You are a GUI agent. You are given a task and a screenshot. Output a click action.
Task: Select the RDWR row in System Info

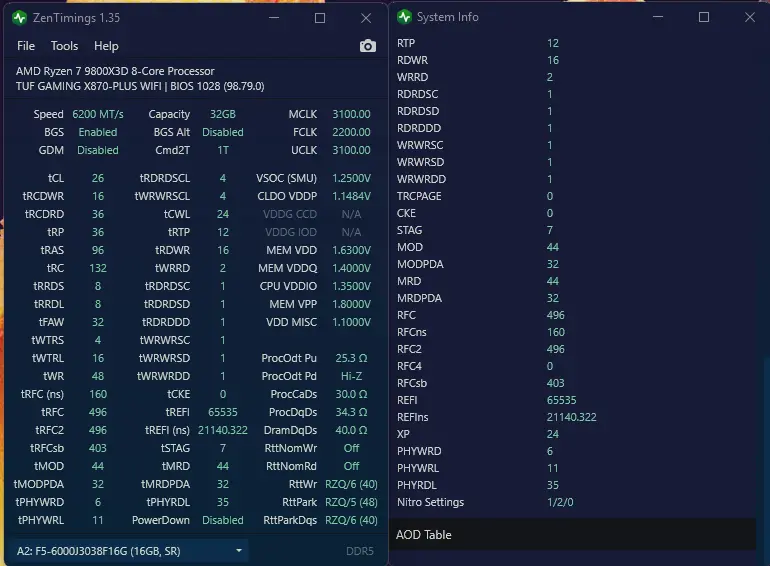click(573, 60)
